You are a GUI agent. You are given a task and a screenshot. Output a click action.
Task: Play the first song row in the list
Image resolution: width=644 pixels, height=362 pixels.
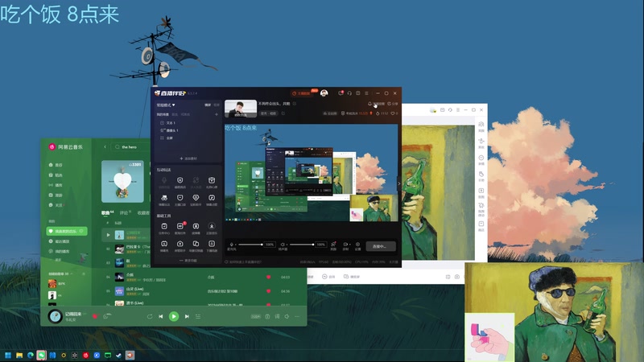[x=109, y=235]
